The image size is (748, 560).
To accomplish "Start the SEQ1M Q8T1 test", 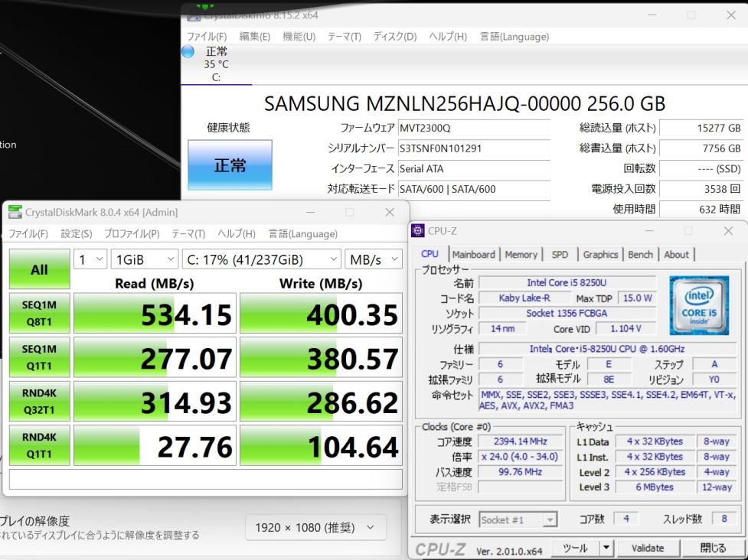I will coord(40,313).
